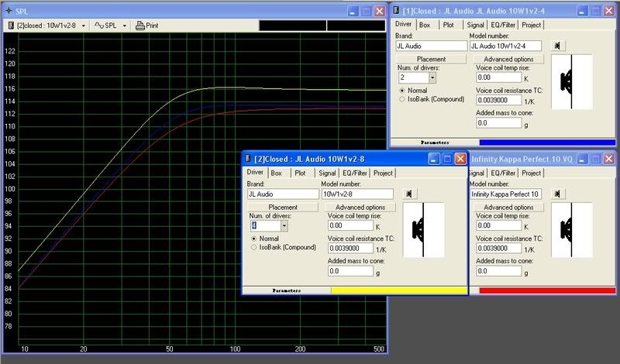Click yellow color bar in [2]Closed window

399,290
